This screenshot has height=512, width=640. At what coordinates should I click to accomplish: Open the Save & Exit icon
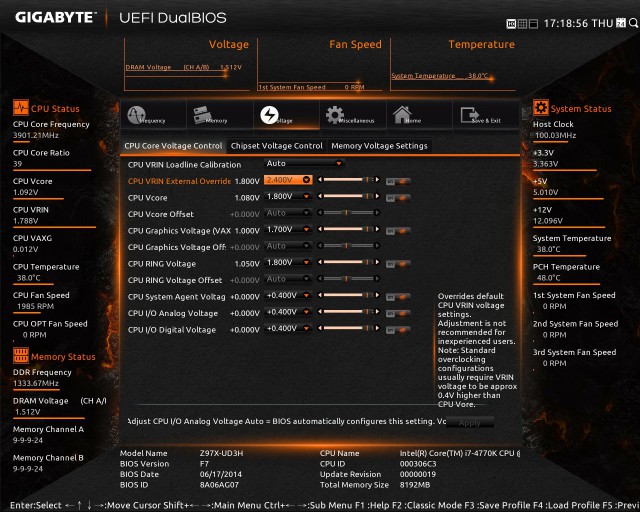pos(470,115)
